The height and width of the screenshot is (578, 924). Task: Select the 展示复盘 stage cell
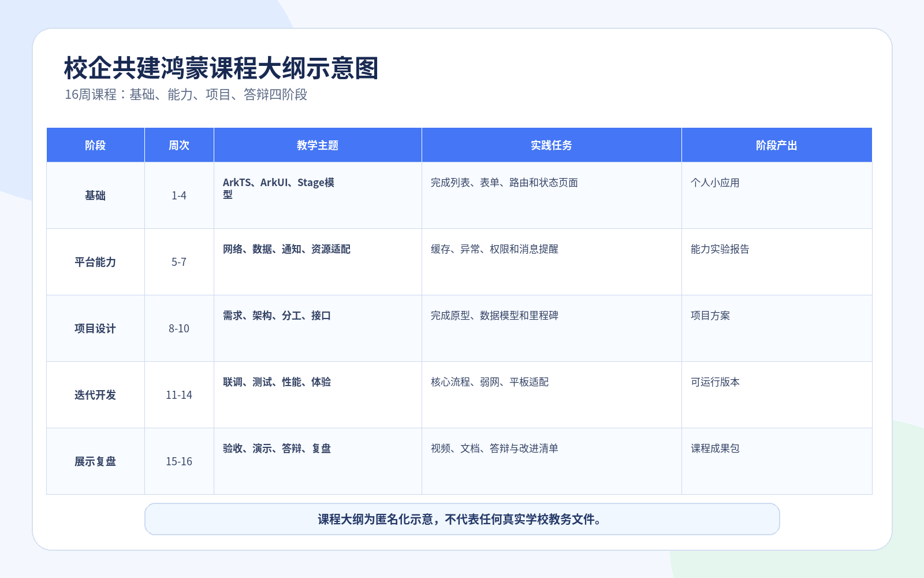point(95,461)
